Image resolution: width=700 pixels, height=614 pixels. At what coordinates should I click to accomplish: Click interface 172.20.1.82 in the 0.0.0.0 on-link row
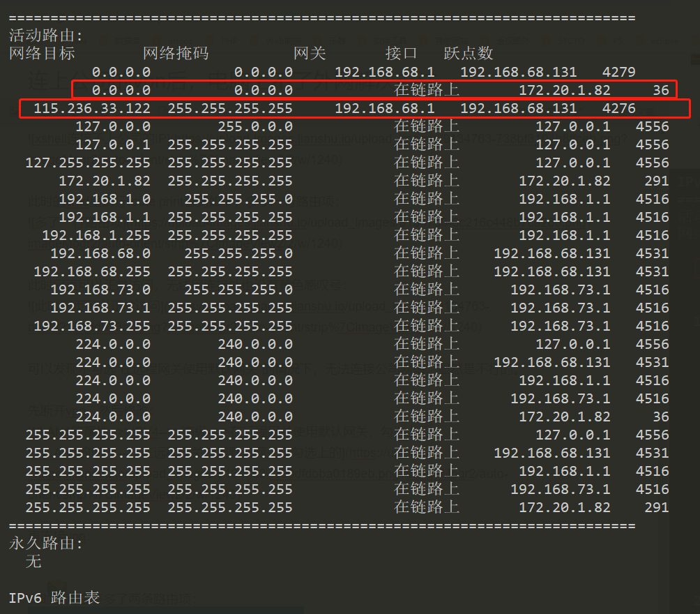[x=564, y=90]
